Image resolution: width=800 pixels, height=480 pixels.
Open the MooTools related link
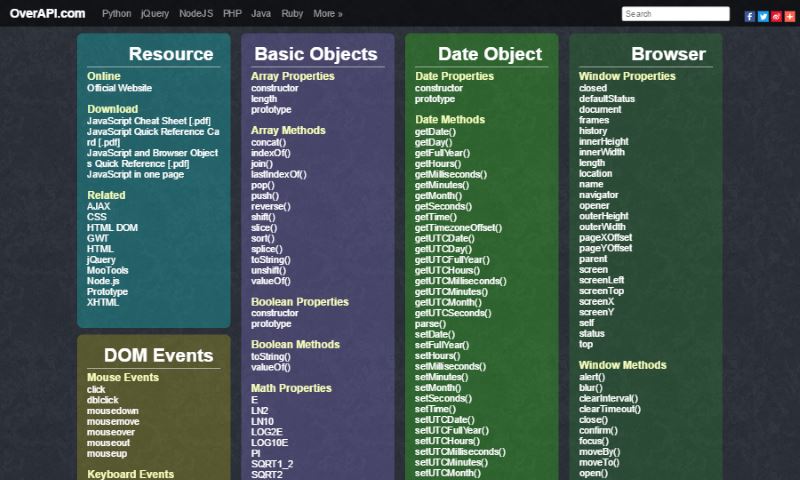107,270
